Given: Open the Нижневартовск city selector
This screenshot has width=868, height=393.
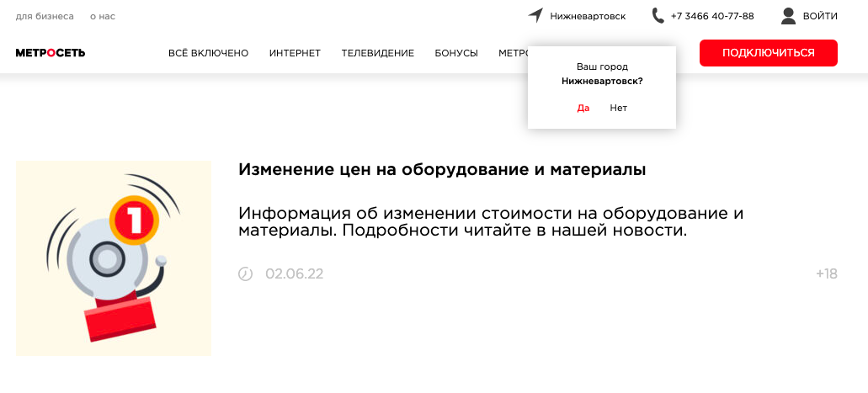Looking at the screenshot, I should click(x=588, y=16).
